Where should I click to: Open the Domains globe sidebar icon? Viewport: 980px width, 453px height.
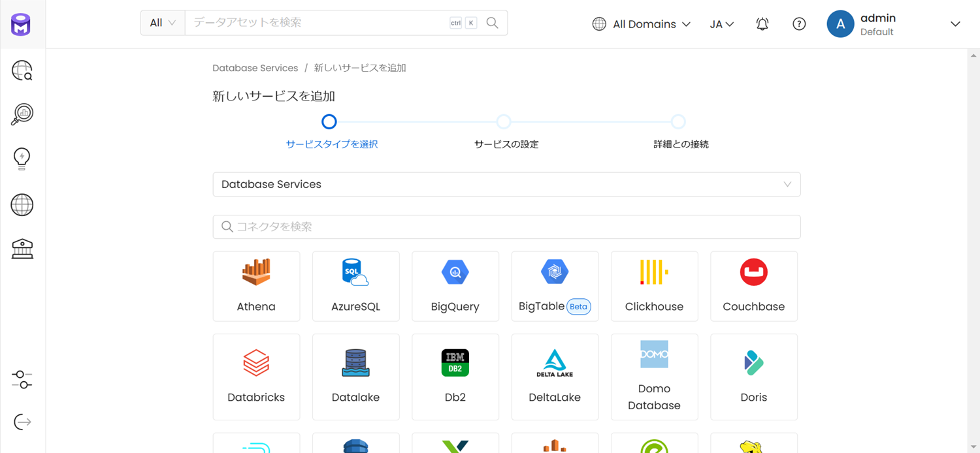22,205
